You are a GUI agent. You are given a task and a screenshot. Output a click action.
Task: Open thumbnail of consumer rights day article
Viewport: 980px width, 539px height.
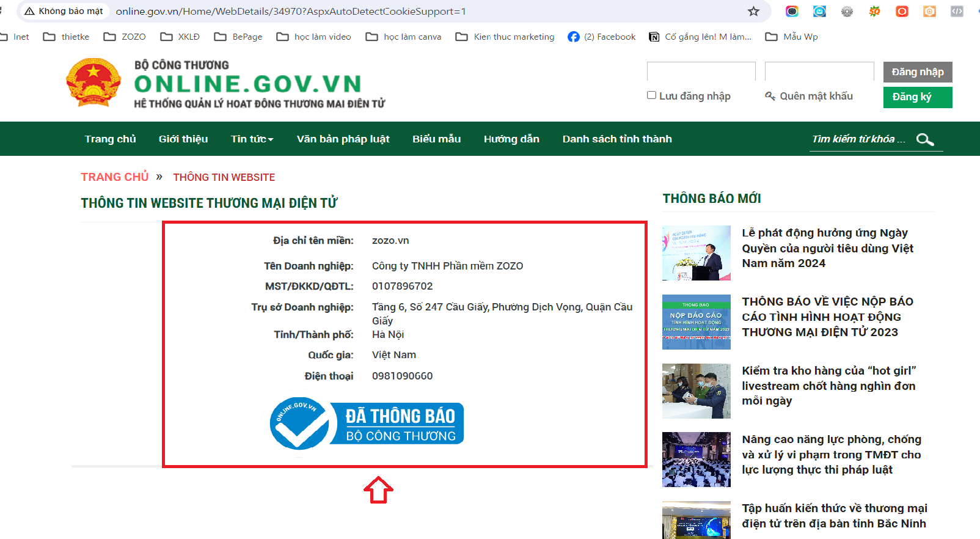pyautogui.click(x=697, y=253)
